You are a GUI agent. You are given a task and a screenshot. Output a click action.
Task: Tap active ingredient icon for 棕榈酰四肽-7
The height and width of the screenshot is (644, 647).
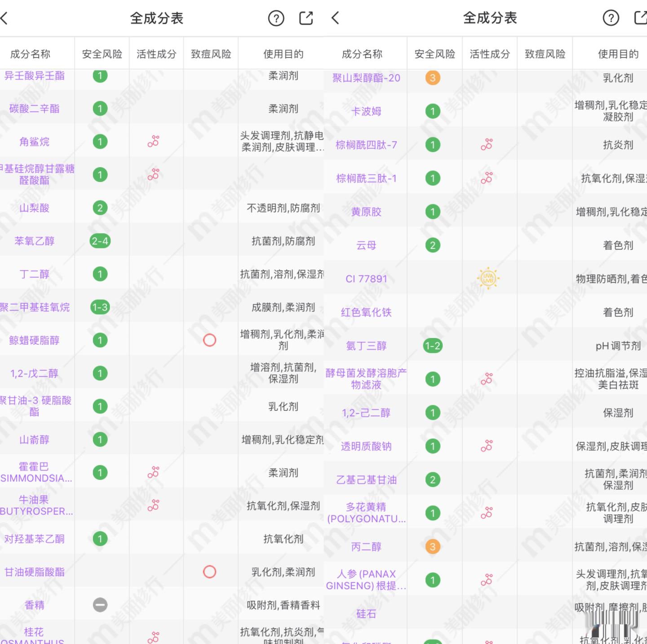[x=487, y=145]
